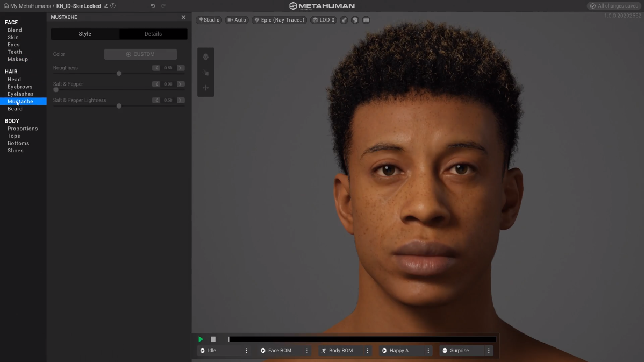Open the Epic (Ray Traced) quality menu

pyautogui.click(x=280, y=20)
